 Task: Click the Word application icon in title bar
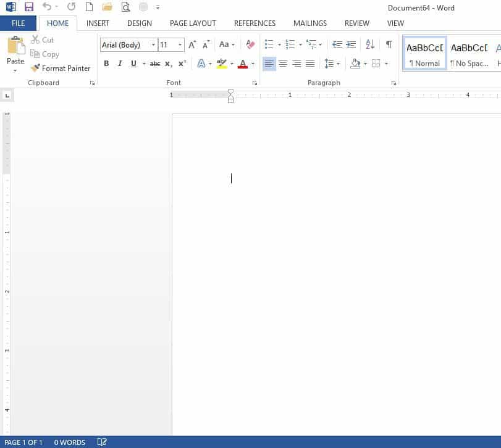point(11,7)
